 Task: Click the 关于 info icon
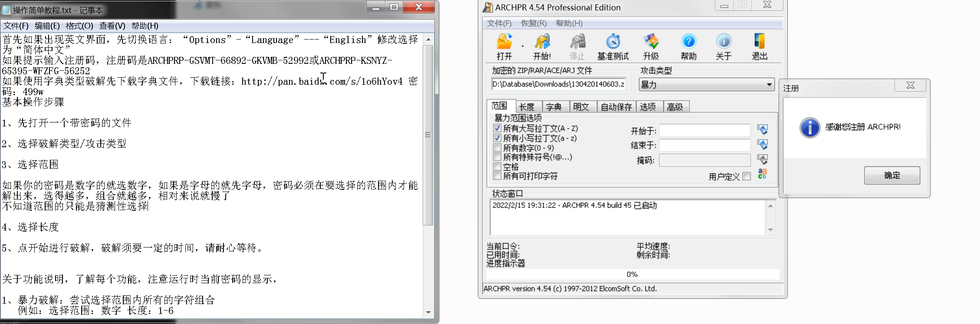[723, 46]
